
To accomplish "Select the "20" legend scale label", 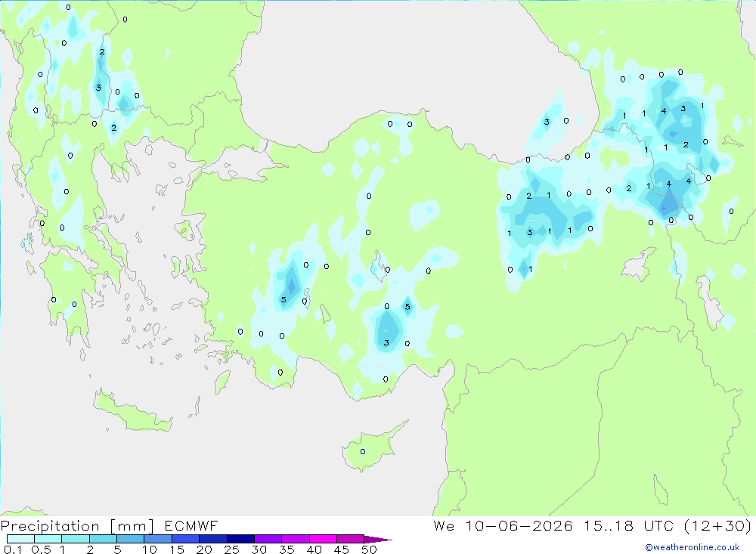I will pos(204,549).
